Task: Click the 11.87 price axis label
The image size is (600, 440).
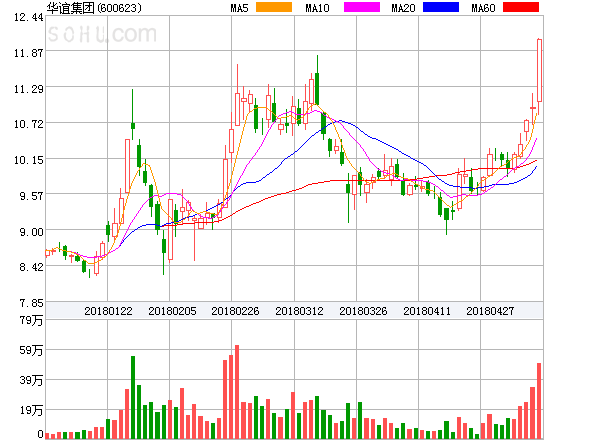Action: pos(29,53)
